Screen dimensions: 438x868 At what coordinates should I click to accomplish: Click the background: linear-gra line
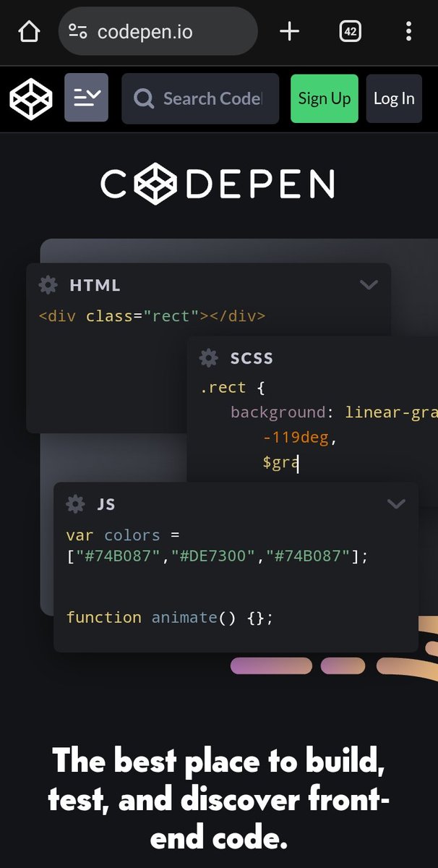click(x=334, y=412)
